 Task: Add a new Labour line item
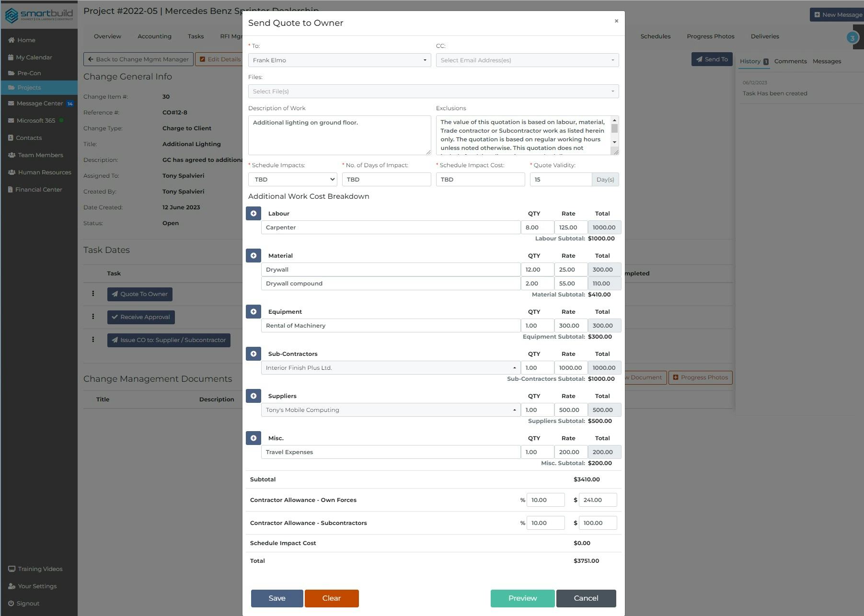253,213
